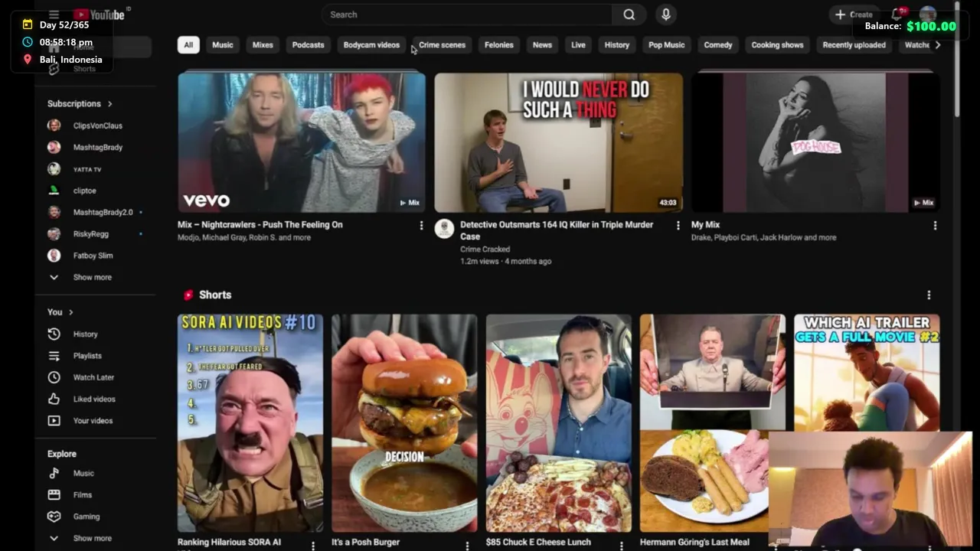Select the All filter chip
Viewport: 980px width, 551px height.
tap(188, 44)
